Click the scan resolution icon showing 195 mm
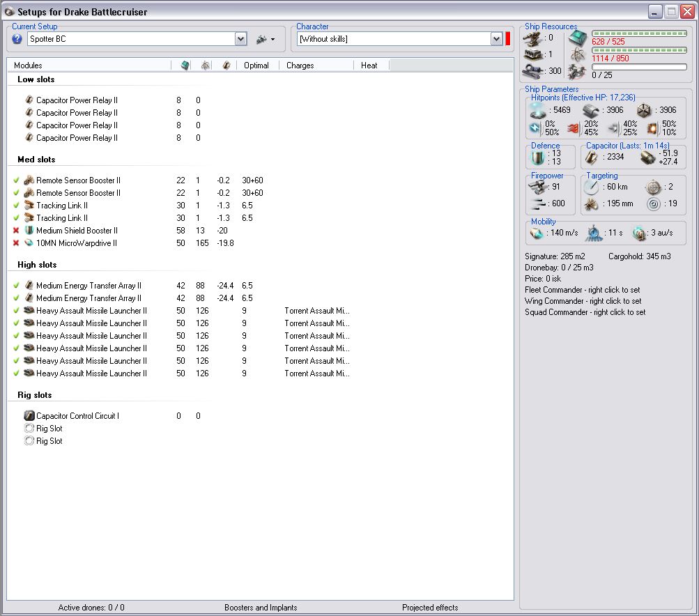This screenshot has width=699, height=616. (592, 204)
